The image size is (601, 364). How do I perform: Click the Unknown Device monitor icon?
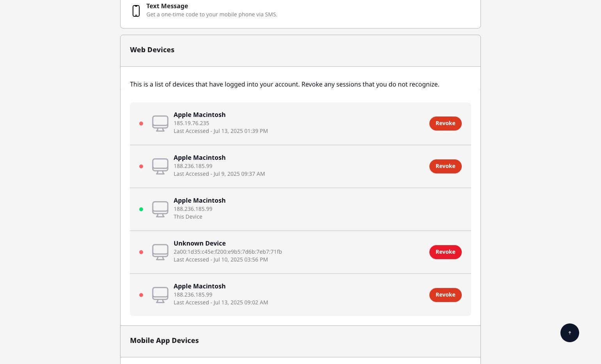pos(160,252)
